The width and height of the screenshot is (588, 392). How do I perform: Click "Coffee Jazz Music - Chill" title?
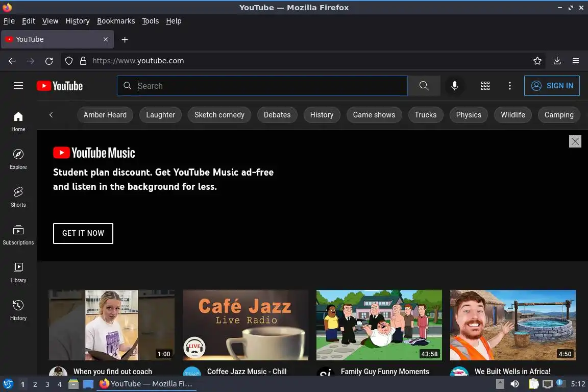pos(247,372)
